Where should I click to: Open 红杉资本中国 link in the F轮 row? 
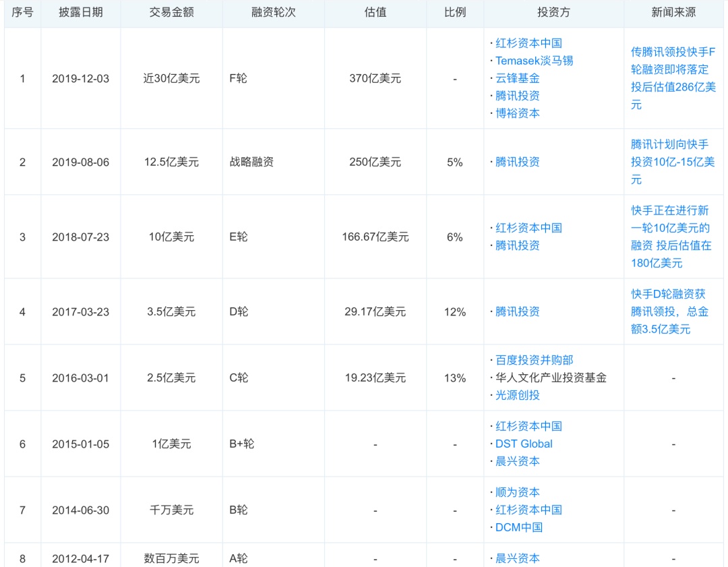pyautogui.click(x=528, y=43)
